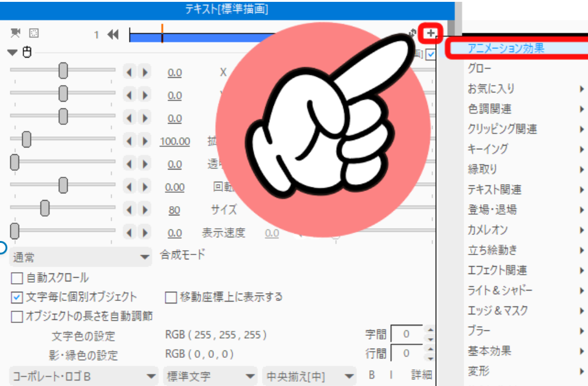Click the left arrow on the X row

[130, 72]
